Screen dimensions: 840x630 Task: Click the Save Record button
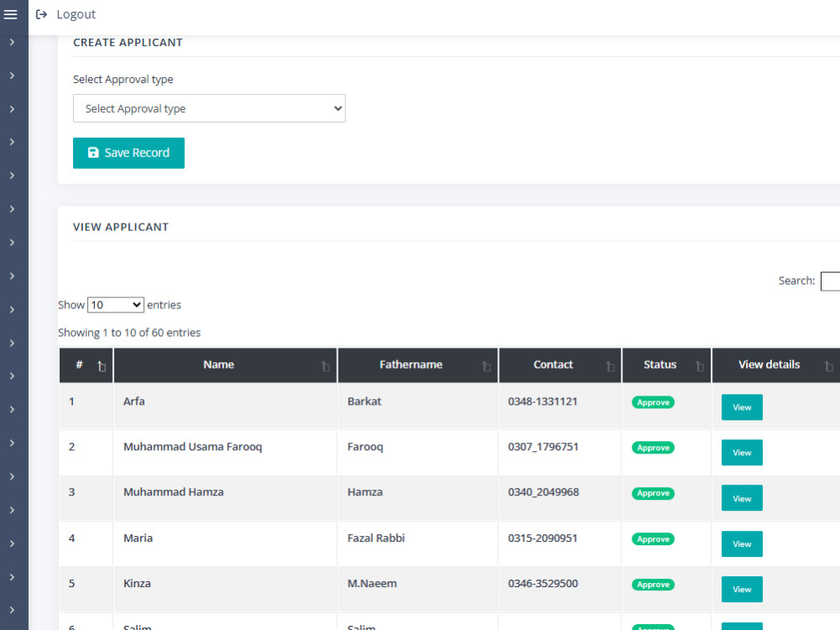[x=129, y=153]
